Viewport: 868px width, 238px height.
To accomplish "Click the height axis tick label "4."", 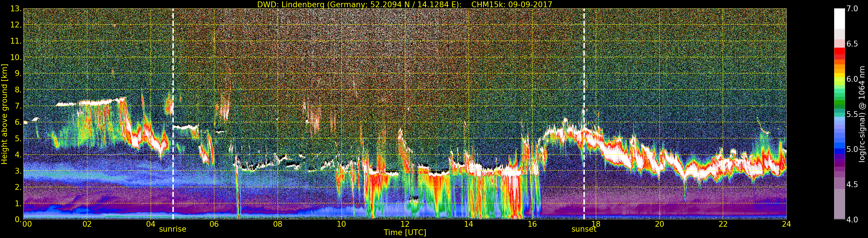I will pyautogui.click(x=18, y=155).
